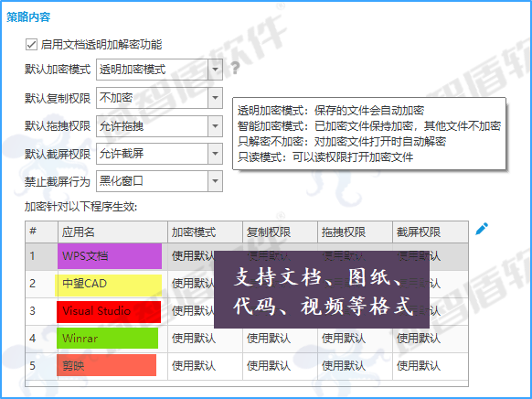Click 拖拽权限 cell of 剪映 row

point(355,366)
